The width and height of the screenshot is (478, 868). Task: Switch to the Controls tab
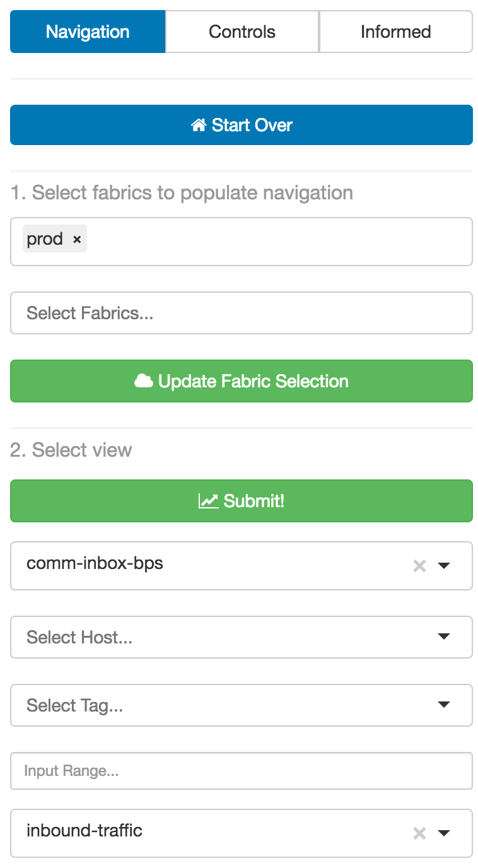(242, 32)
